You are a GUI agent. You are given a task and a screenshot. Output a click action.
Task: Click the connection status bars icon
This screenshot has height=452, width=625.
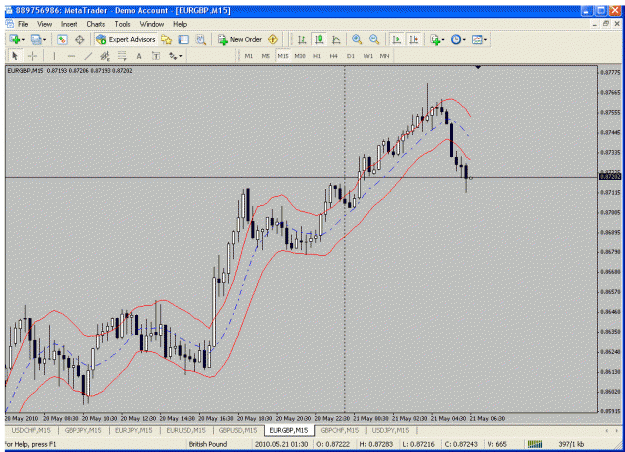point(535,444)
